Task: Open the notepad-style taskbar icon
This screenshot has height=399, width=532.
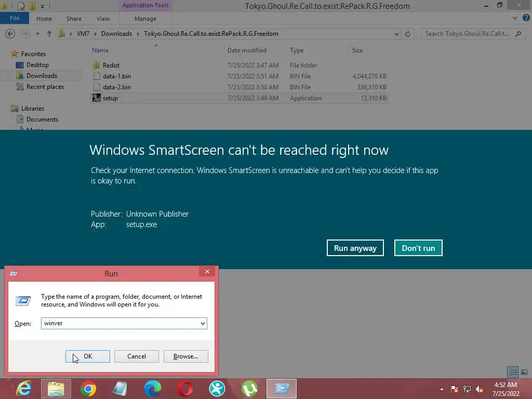Action: [x=120, y=389]
